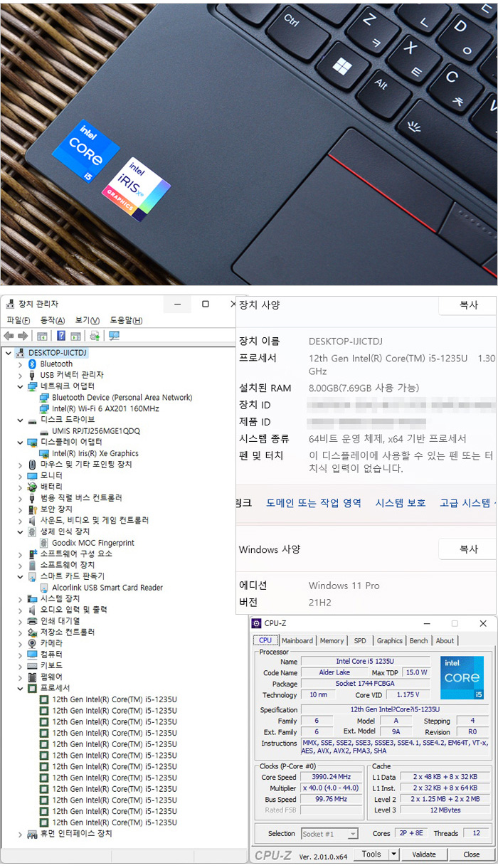Switch to the About tab in CPU-Z
Screen dimensions: 498x868
(x=445, y=640)
